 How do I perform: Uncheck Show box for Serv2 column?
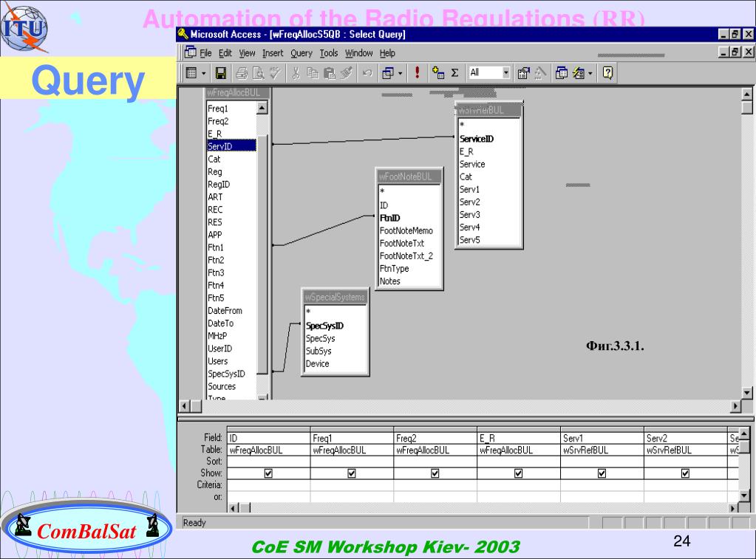(x=685, y=473)
